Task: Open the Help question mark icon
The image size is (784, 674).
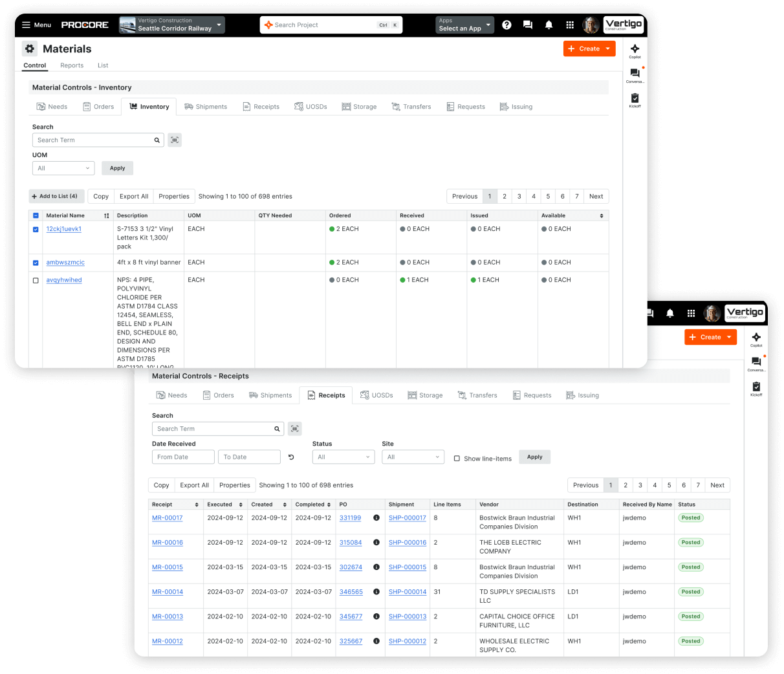Action: [x=506, y=25]
